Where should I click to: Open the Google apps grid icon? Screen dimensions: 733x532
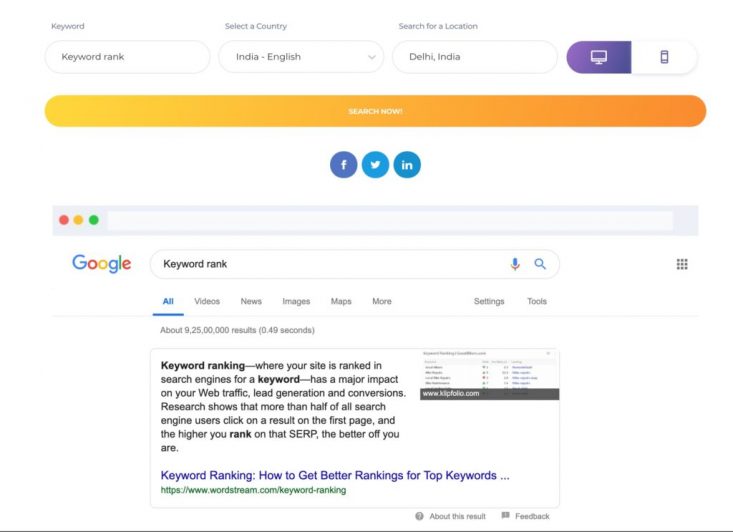pos(682,264)
